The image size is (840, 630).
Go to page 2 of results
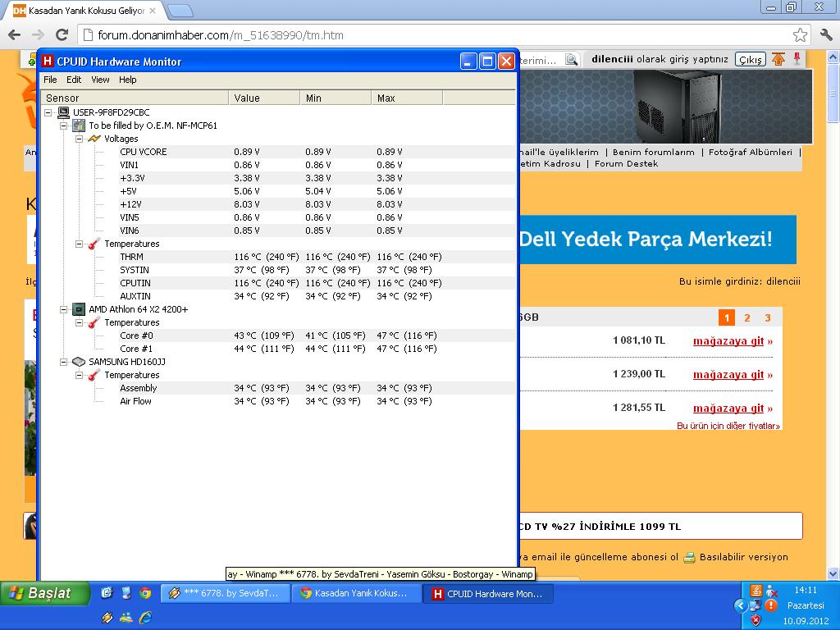click(747, 317)
